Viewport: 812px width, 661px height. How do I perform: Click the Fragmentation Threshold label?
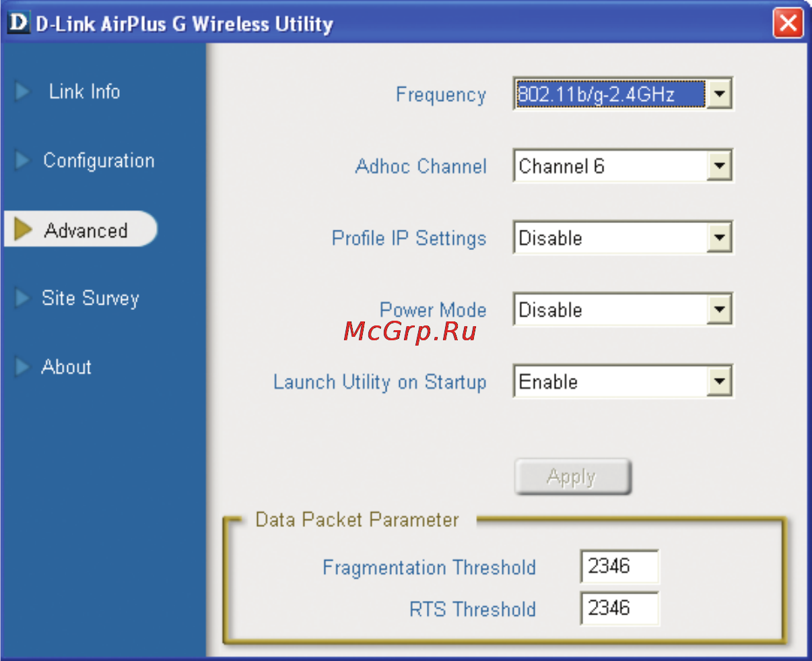pyautogui.click(x=429, y=568)
